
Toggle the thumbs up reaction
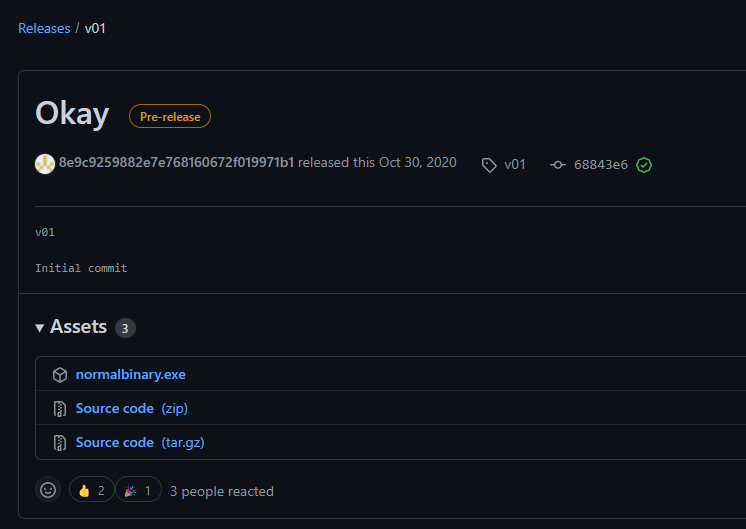[91, 490]
